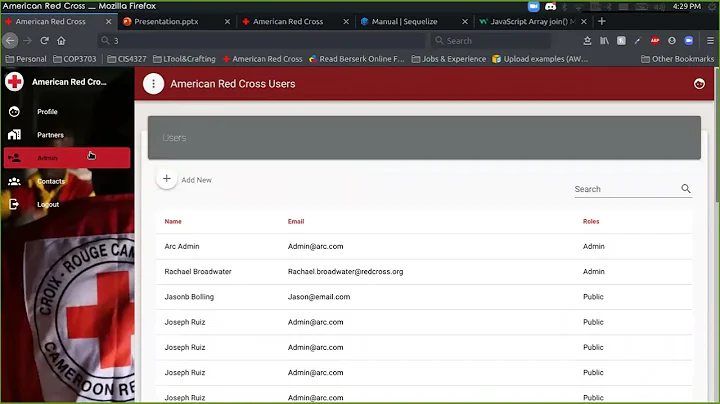Open the American Red Cross bookmark

(x=263, y=59)
